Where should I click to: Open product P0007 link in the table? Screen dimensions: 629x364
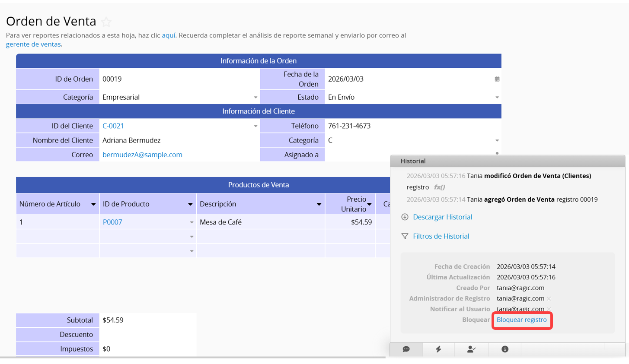[x=112, y=222]
